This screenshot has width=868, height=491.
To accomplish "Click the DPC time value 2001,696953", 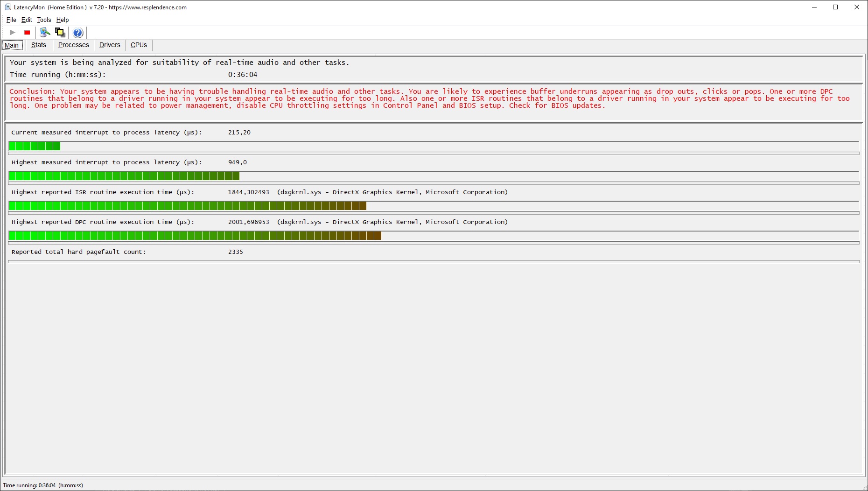I will pos(249,222).
